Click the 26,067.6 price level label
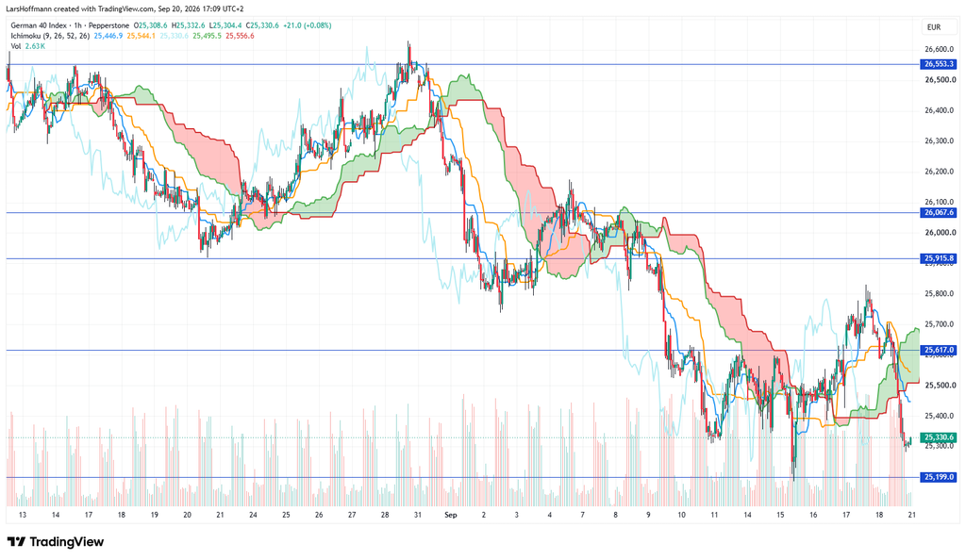The image size is (966, 560). point(939,212)
